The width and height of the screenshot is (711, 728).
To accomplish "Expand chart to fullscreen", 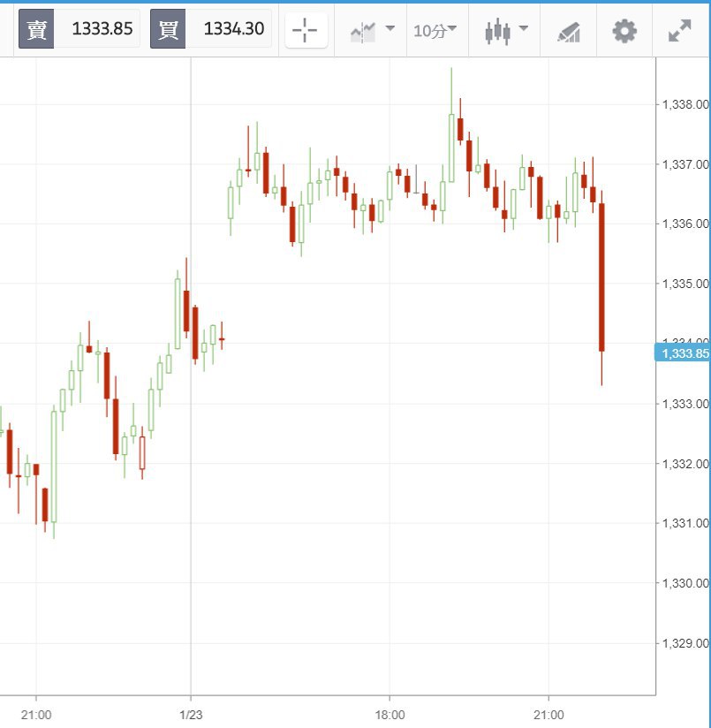I will [679, 31].
